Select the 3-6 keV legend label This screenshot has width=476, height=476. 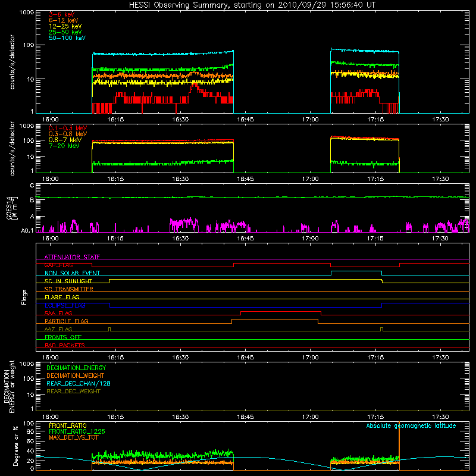tap(62, 14)
